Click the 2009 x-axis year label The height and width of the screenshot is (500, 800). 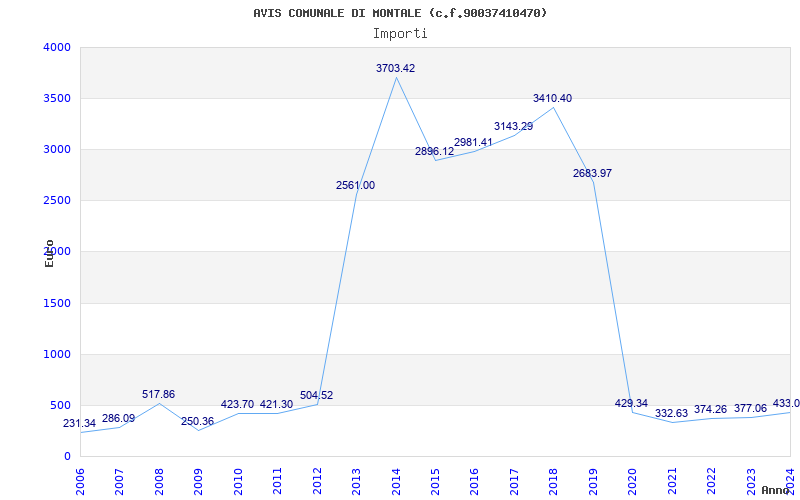[198, 481]
